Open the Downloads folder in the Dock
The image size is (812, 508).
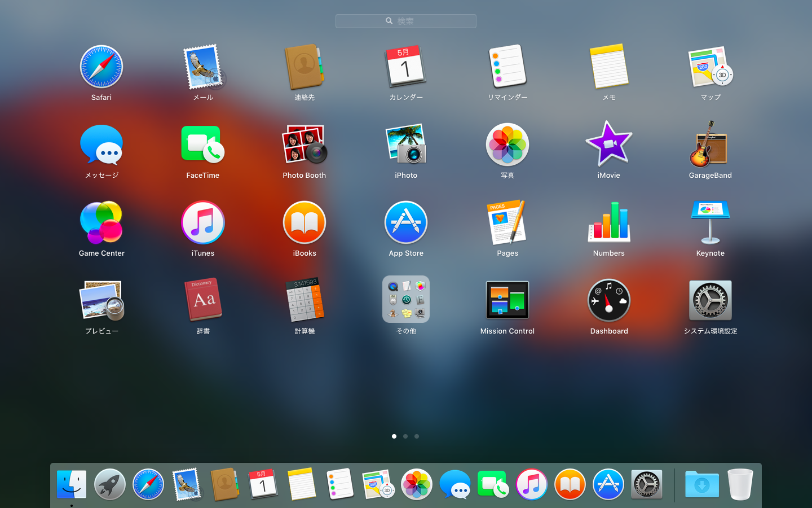coord(701,484)
